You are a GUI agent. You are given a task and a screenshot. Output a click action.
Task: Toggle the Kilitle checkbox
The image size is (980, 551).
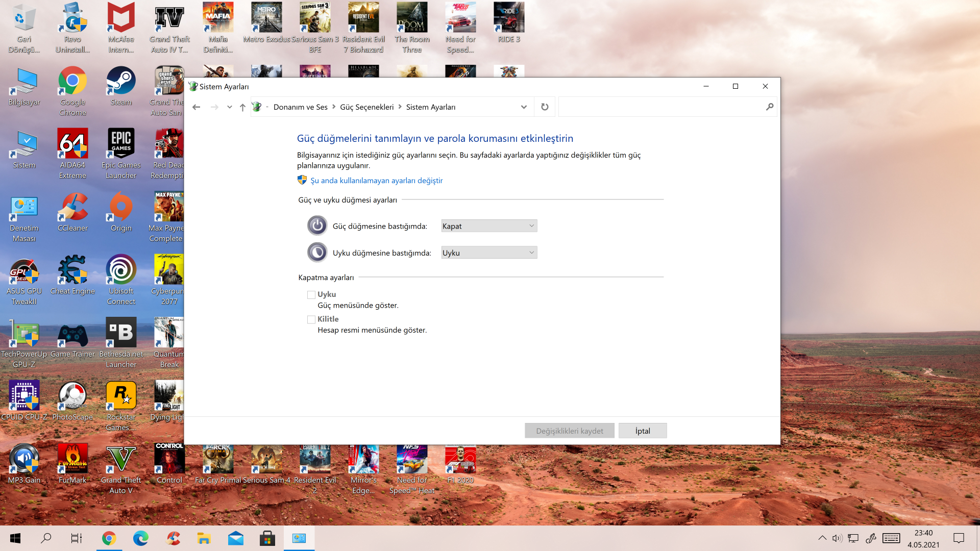coord(311,319)
